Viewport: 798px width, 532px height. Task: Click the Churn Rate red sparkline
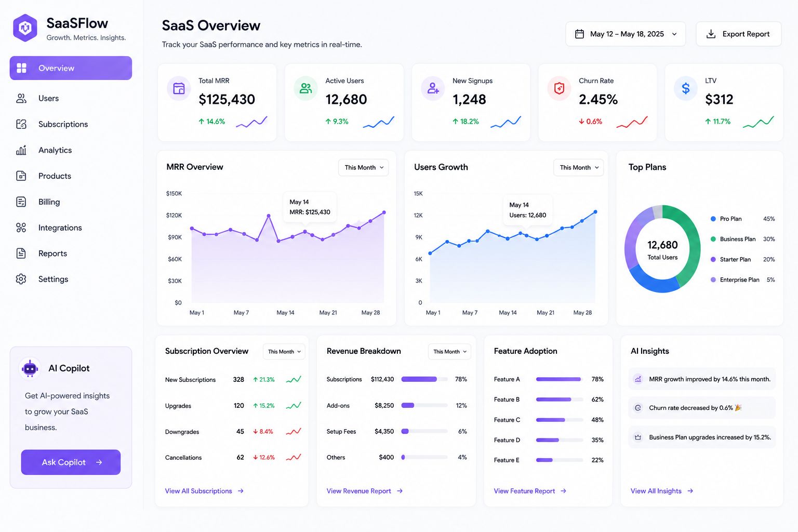[632, 122]
